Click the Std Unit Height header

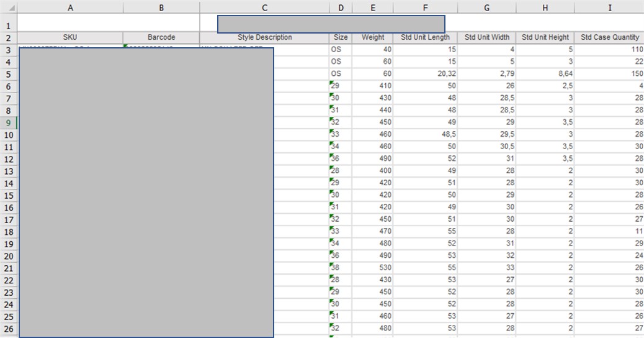click(545, 37)
